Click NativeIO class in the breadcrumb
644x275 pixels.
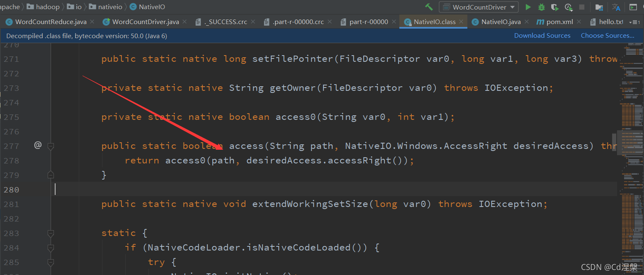(x=147, y=7)
